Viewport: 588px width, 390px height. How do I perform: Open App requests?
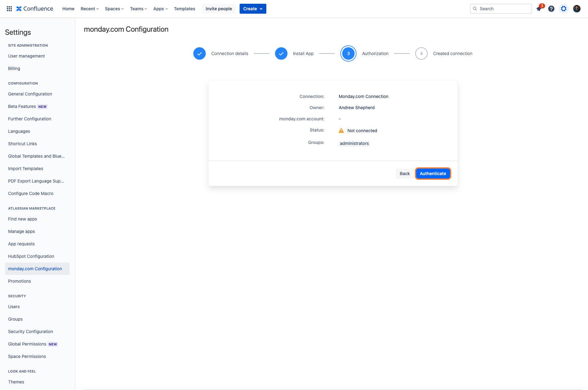(x=37, y=244)
